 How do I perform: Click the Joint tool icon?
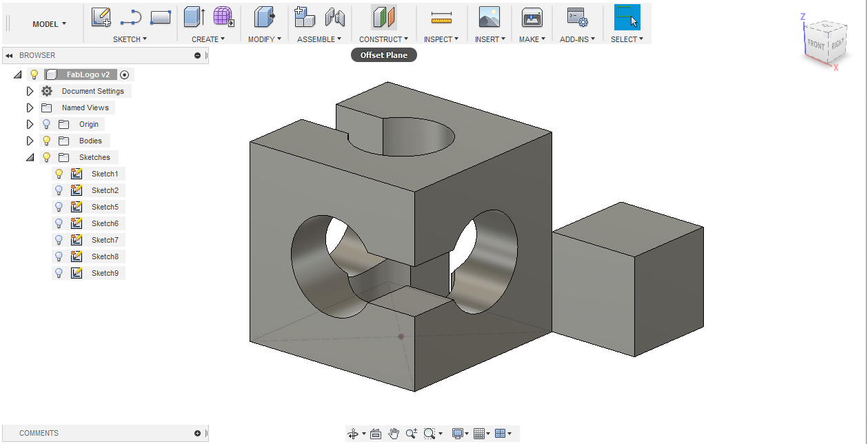point(334,17)
